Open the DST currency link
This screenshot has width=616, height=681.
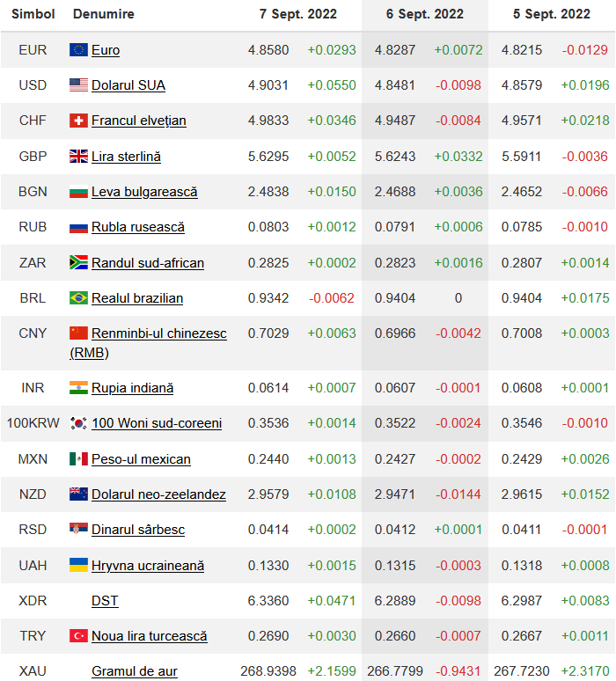click(x=105, y=601)
